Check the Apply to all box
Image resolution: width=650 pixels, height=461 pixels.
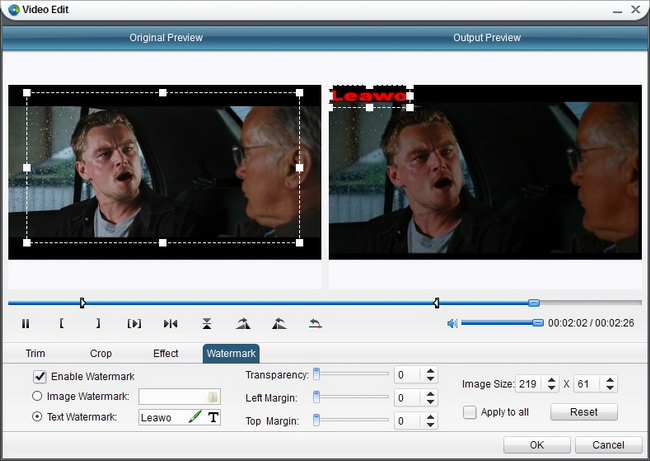469,412
